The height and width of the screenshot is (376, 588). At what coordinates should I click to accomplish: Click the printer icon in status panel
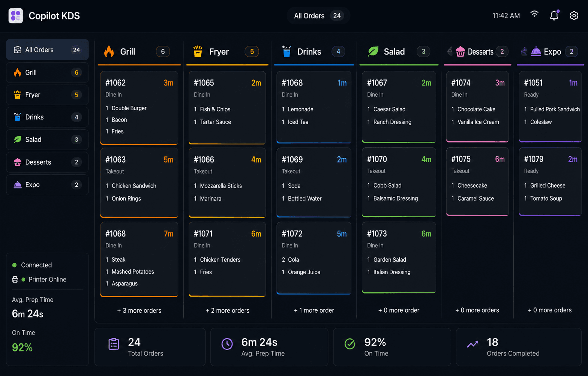click(x=15, y=279)
